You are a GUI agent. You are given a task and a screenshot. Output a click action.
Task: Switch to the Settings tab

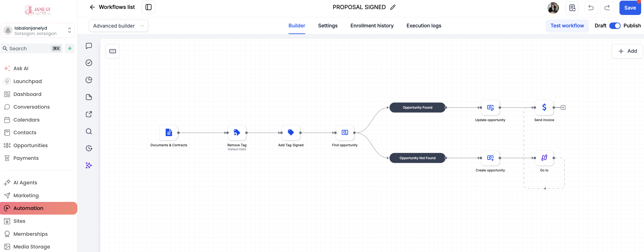coord(328,26)
